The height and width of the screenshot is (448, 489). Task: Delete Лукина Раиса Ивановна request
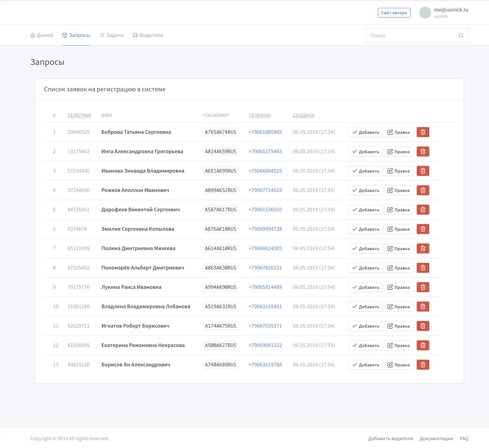pos(422,287)
